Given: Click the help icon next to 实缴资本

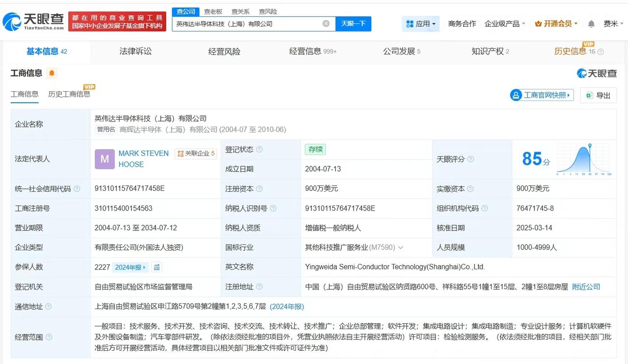Looking at the screenshot, I should [x=471, y=188].
